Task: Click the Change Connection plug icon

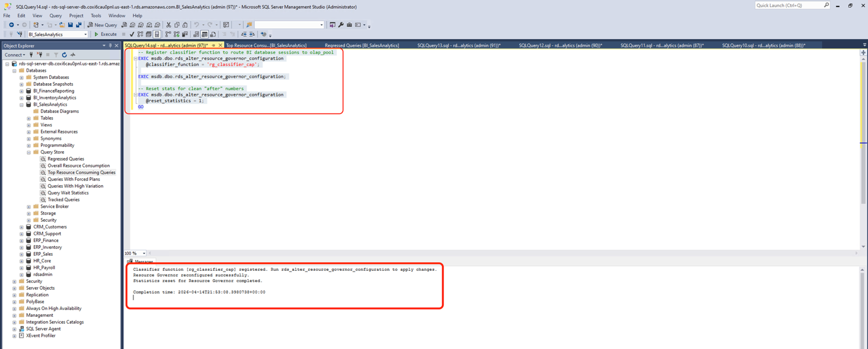Action: coord(20,35)
